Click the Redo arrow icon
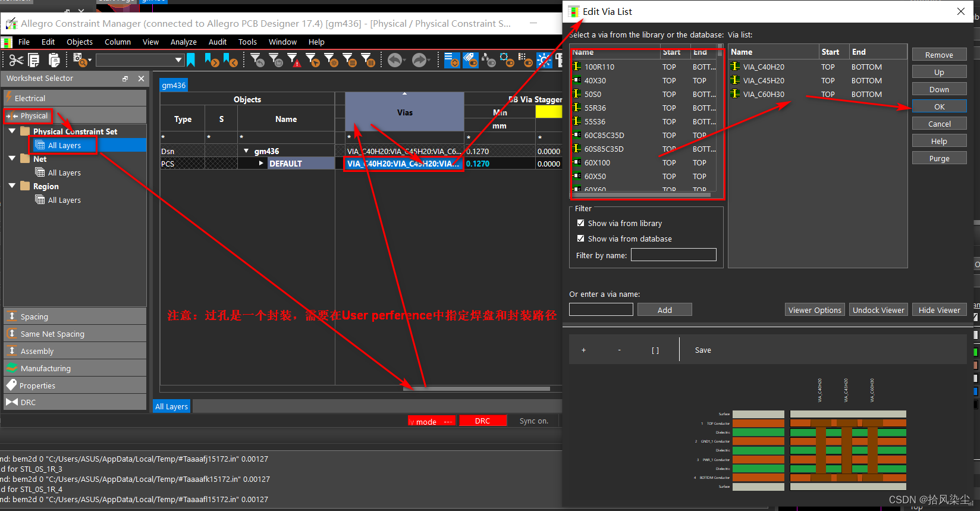 (420, 60)
